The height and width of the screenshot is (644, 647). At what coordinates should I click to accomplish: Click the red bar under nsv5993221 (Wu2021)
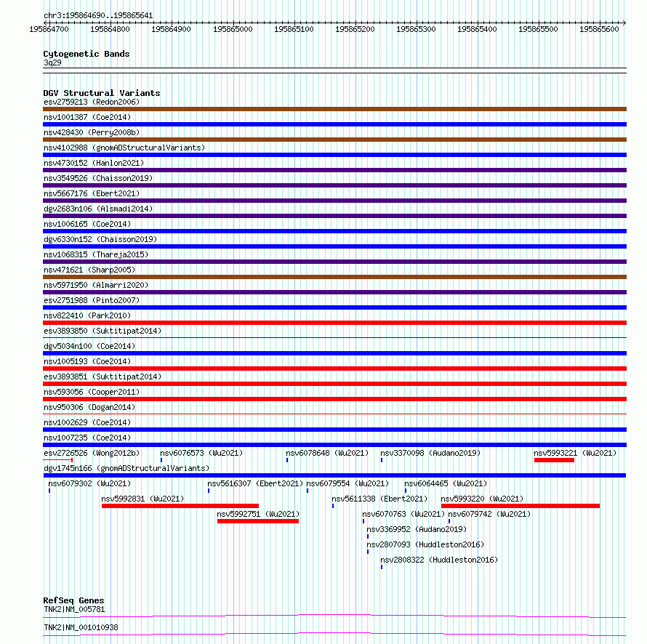(554, 460)
